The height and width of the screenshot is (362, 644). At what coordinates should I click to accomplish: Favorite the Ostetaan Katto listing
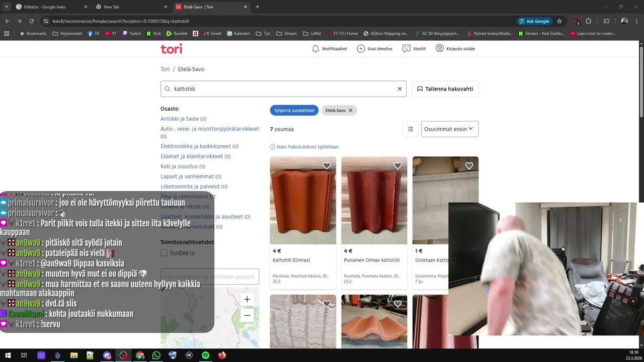coord(469,166)
